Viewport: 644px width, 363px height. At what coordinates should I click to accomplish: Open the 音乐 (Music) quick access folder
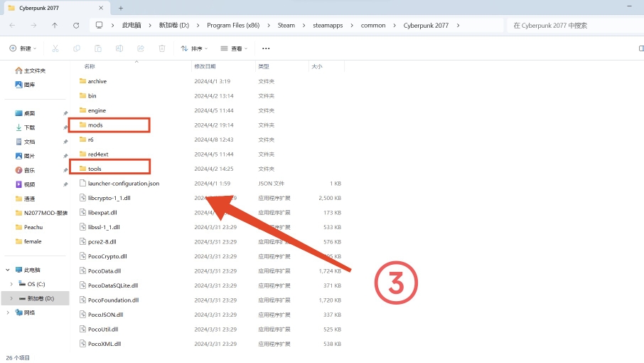coord(29,170)
